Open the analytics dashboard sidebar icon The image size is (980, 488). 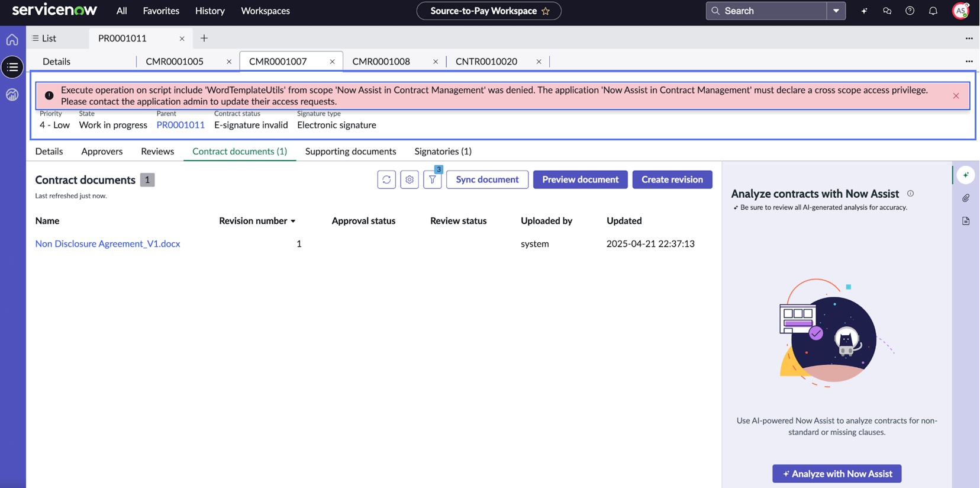tap(12, 95)
